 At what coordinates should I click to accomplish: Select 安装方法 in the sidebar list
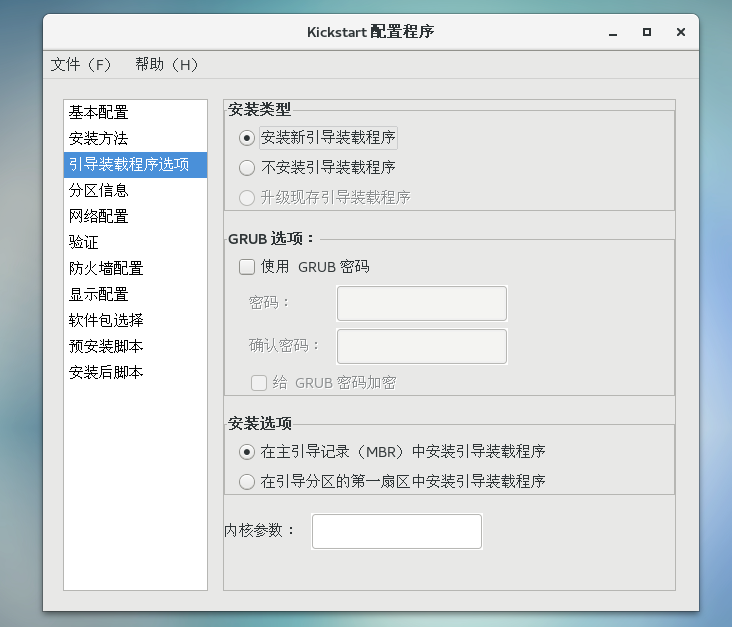(135, 139)
